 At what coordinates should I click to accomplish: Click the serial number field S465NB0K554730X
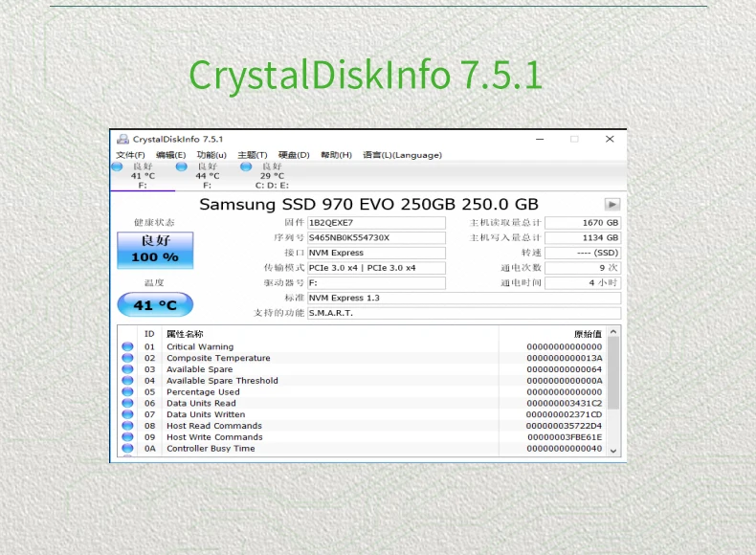click(x=376, y=237)
